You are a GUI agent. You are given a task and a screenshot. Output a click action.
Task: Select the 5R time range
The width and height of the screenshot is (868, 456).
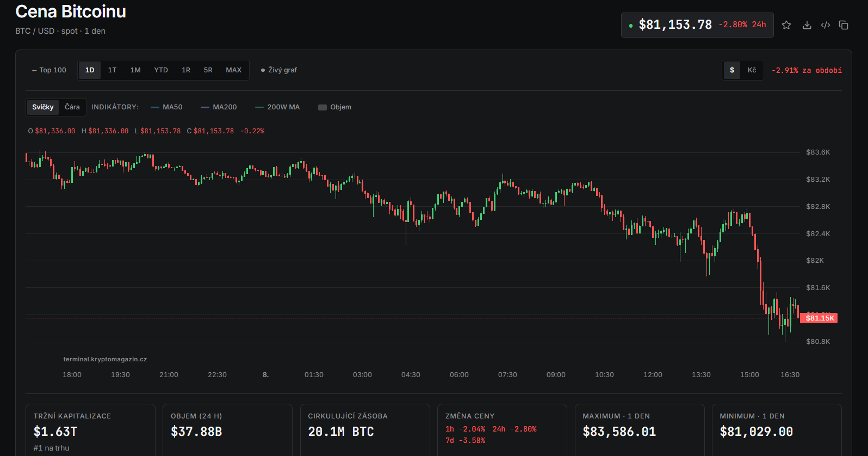point(208,70)
